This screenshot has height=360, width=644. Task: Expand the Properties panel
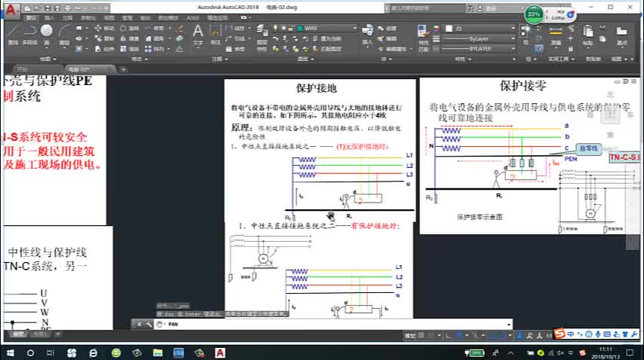pyautogui.click(x=462, y=59)
